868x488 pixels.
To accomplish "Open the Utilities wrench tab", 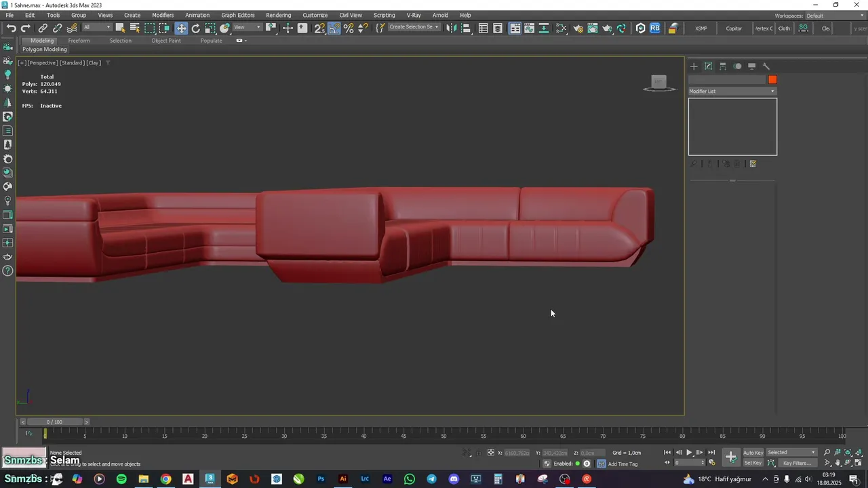I will tap(766, 66).
